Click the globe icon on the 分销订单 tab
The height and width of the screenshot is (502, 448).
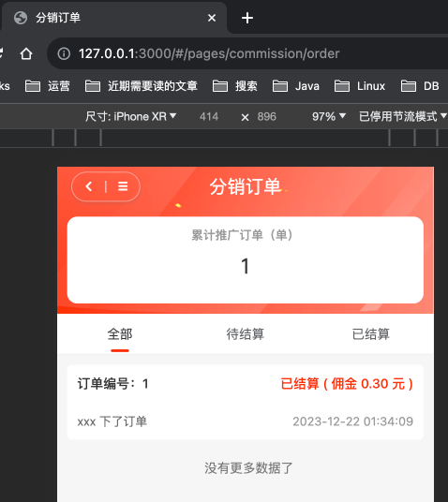pyautogui.click(x=21, y=18)
